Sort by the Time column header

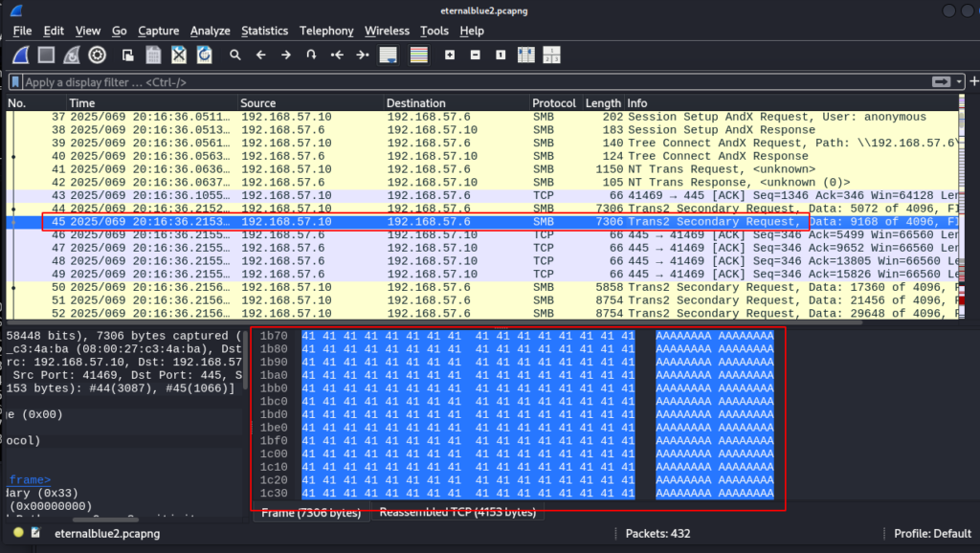coord(152,103)
